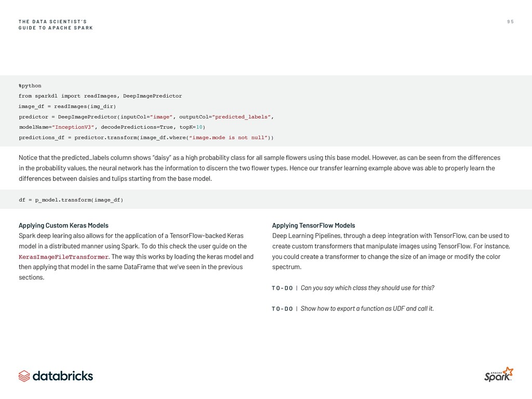Click the p_model.transform(image_df) code line
This screenshot has height=399, width=532.
(71, 200)
